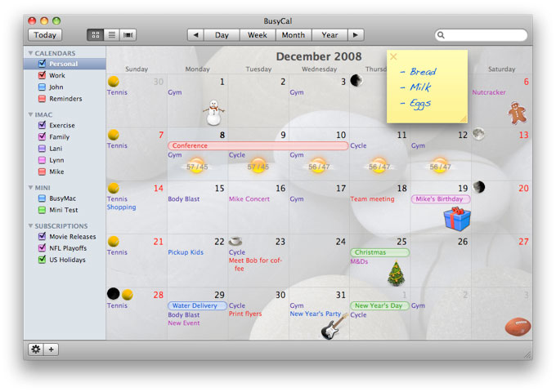Click the search magnifier icon
The width and height of the screenshot is (556, 392).
tap(441, 34)
